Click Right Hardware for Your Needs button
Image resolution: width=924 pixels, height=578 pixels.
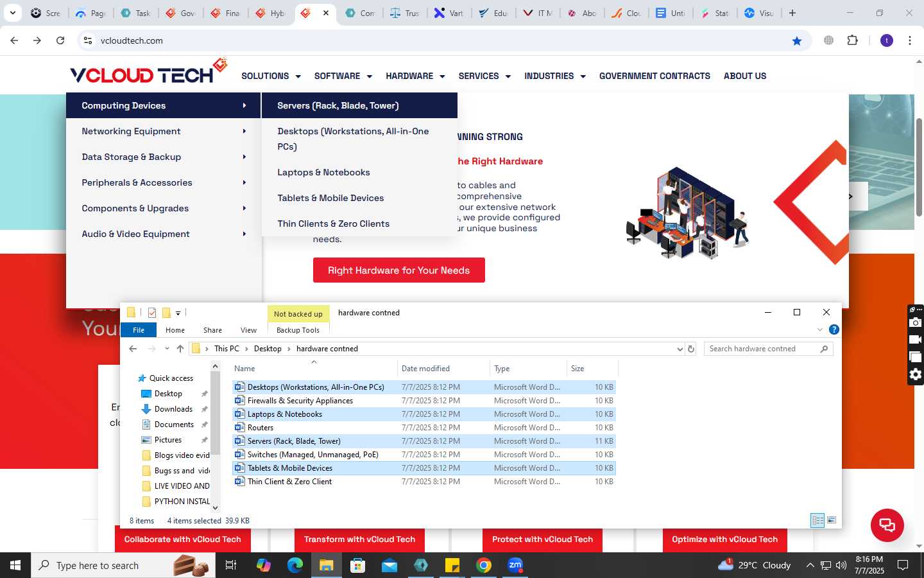coord(399,270)
